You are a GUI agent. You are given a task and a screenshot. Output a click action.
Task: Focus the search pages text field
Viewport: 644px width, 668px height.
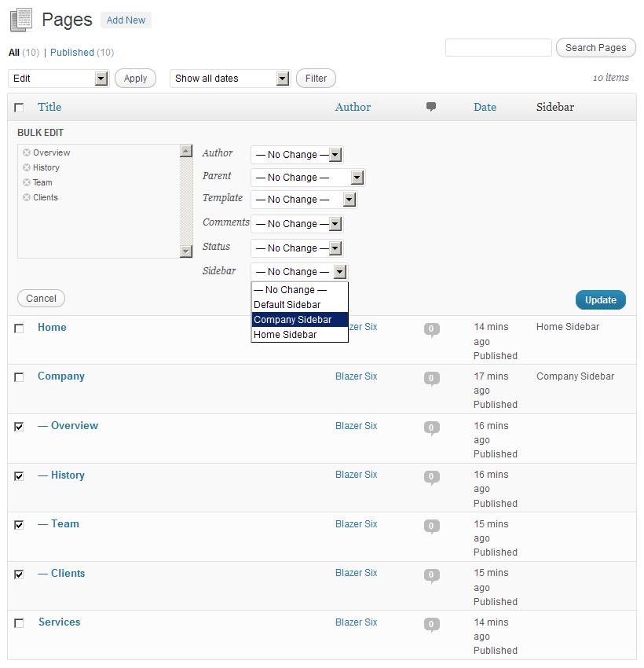[x=499, y=47]
